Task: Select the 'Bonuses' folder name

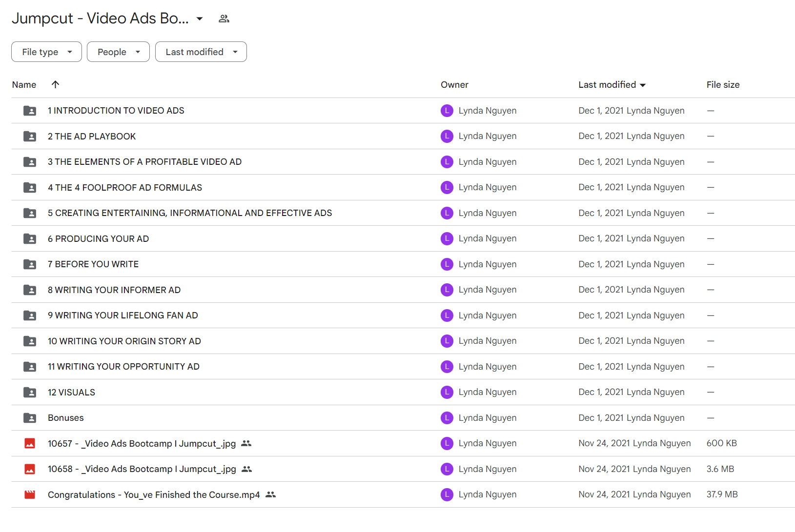Action: [x=66, y=418]
